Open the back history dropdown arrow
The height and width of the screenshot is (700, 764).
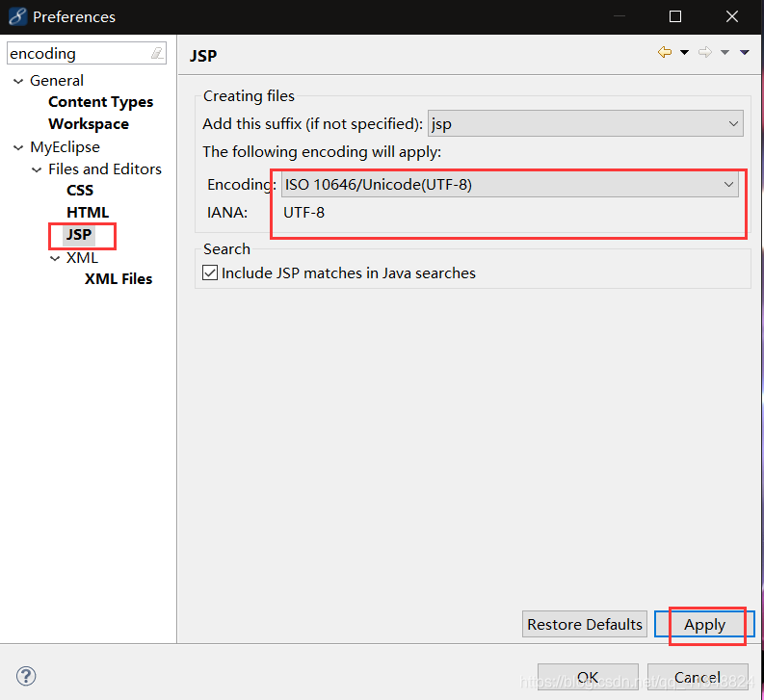point(685,53)
